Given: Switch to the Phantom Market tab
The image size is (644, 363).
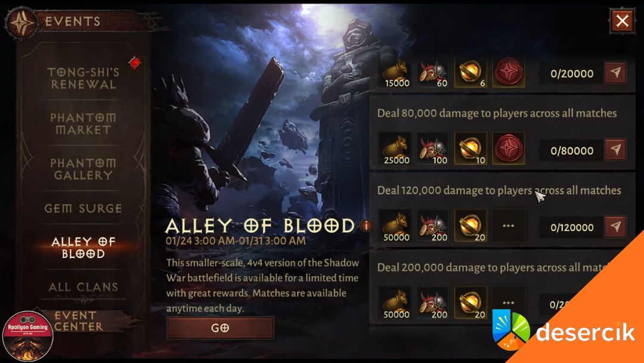Looking at the screenshot, I should [83, 124].
